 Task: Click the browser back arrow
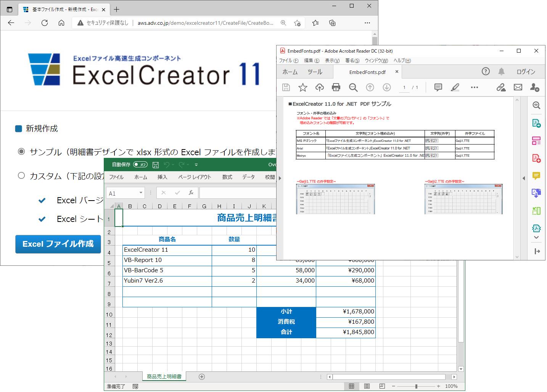pos(11,23)
